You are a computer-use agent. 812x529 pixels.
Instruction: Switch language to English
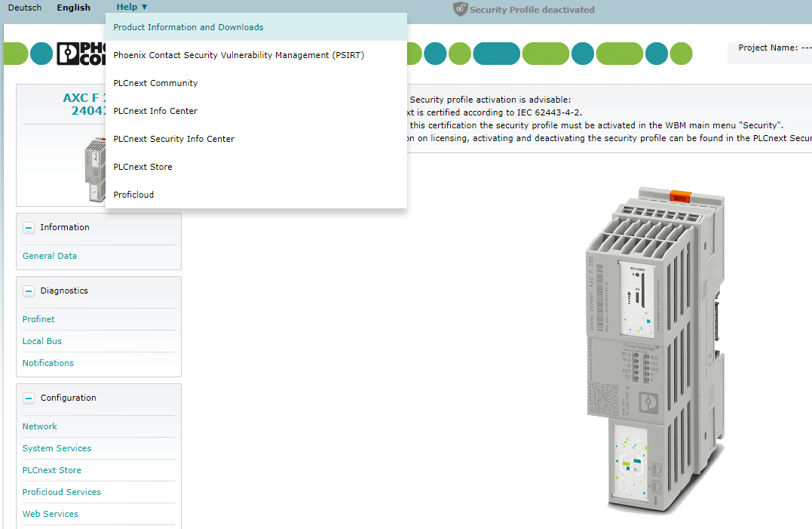click(x=74, y=8)
